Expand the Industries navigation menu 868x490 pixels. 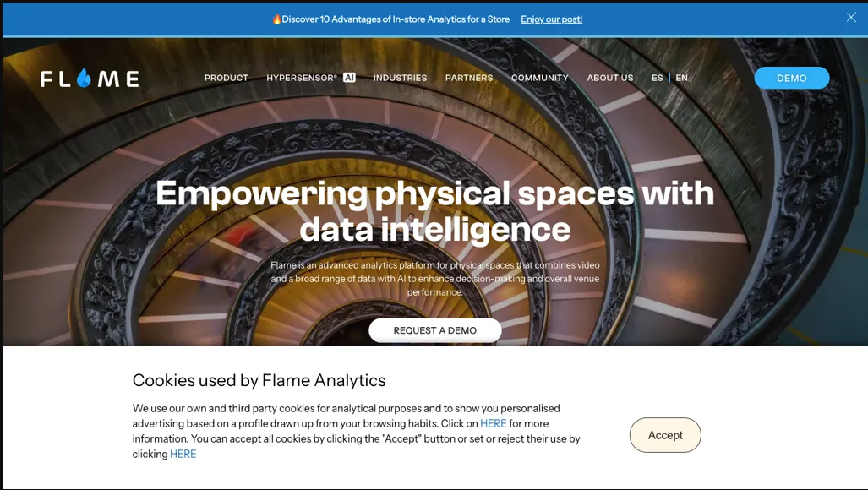click(400, 78)
